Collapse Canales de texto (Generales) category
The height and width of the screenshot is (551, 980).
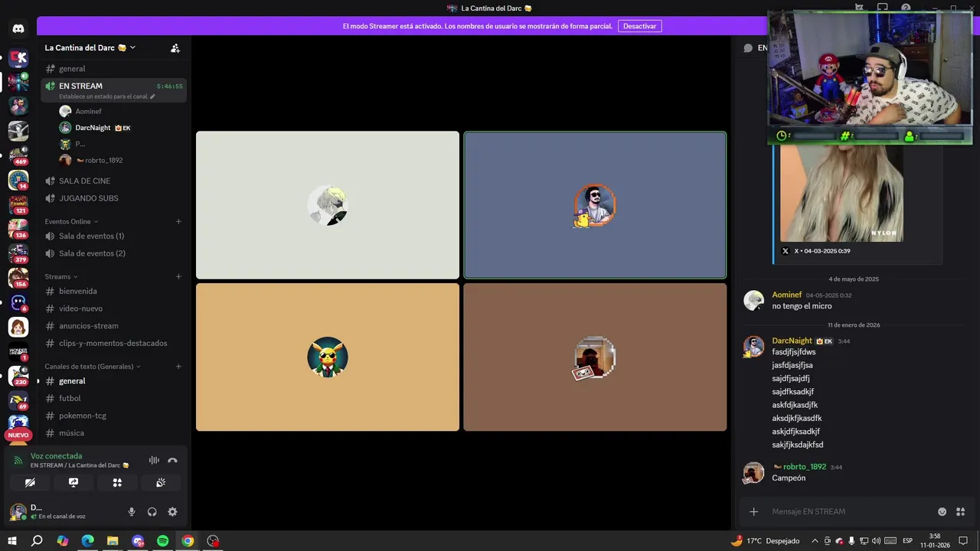(x=93, y=367)
